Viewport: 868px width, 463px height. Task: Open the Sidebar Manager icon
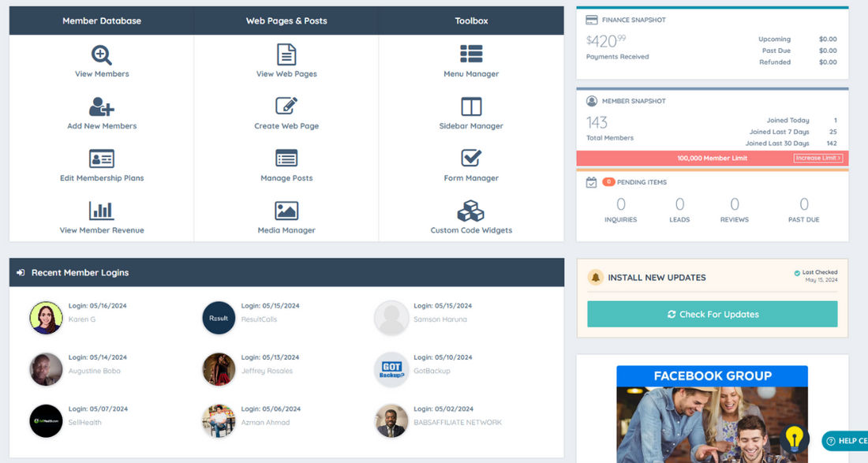click(x=471, y=106)
